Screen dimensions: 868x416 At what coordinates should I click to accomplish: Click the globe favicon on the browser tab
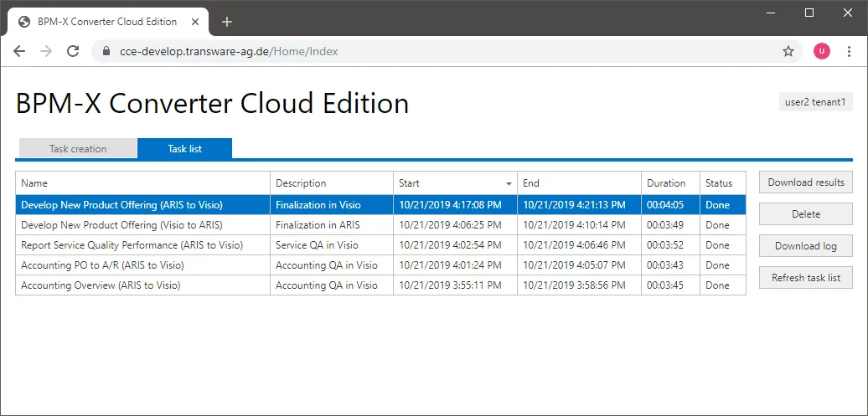(23, 22)
